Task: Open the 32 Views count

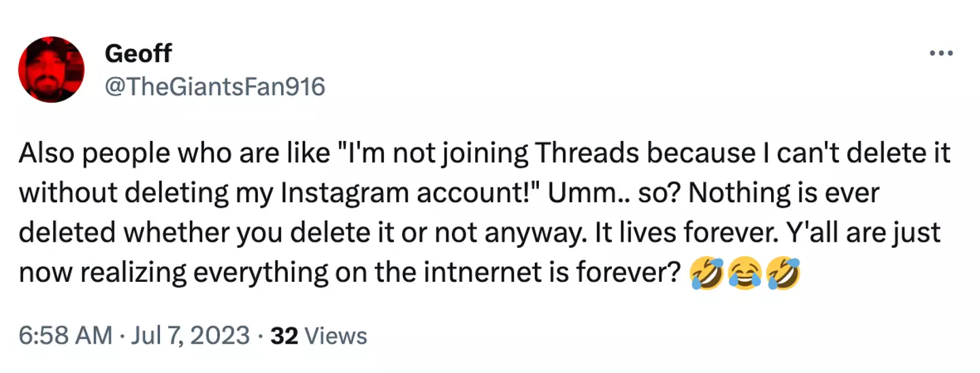Action: pos(318,336)
